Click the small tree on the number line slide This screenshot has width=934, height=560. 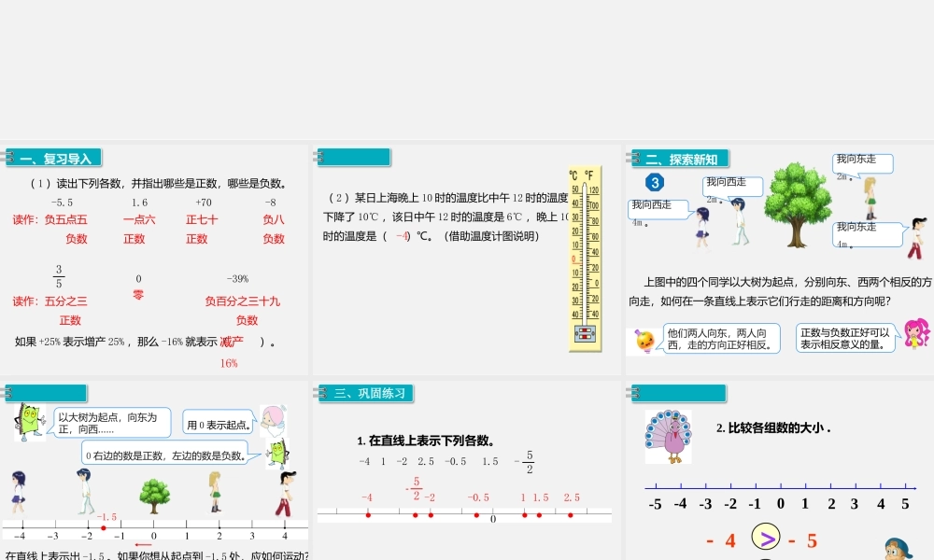coord(154,495)
